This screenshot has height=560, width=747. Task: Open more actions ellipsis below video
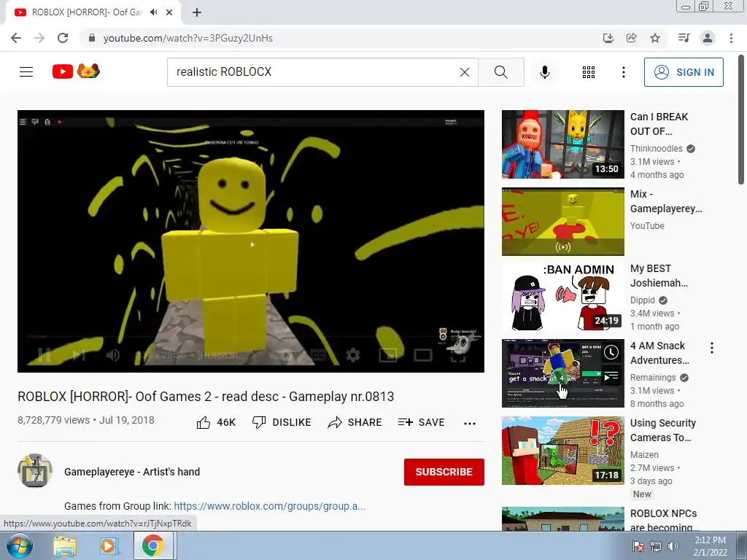[x=470, y=424]
